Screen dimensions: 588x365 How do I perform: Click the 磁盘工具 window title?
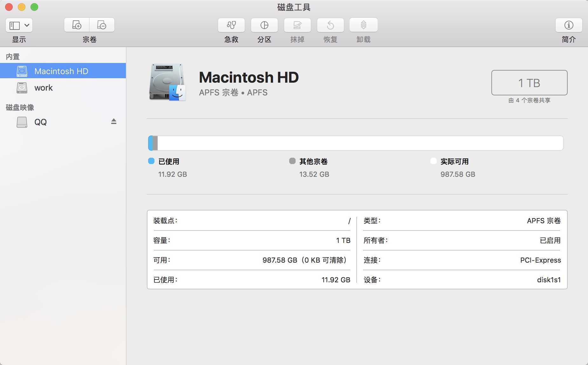294,7
